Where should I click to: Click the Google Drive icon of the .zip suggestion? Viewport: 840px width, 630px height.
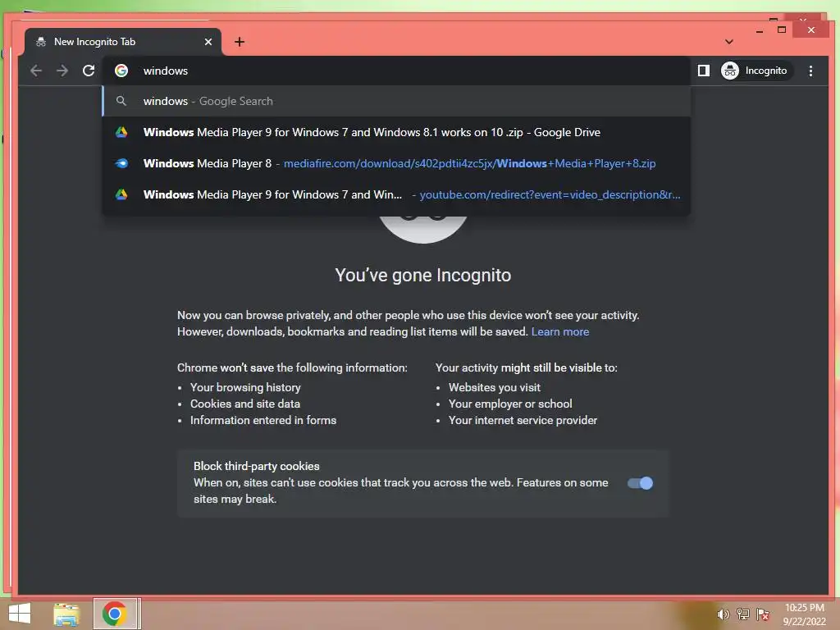(121, 132)
